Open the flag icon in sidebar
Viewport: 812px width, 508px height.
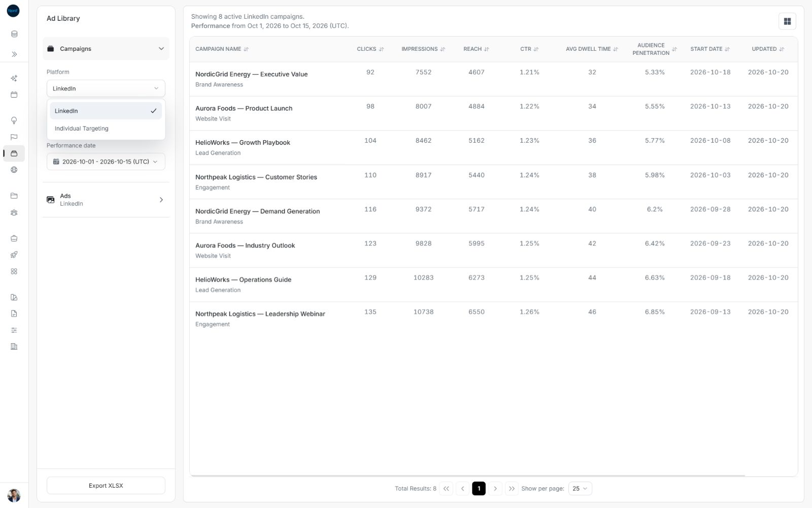pyautogui.click(x=14, y=137)
